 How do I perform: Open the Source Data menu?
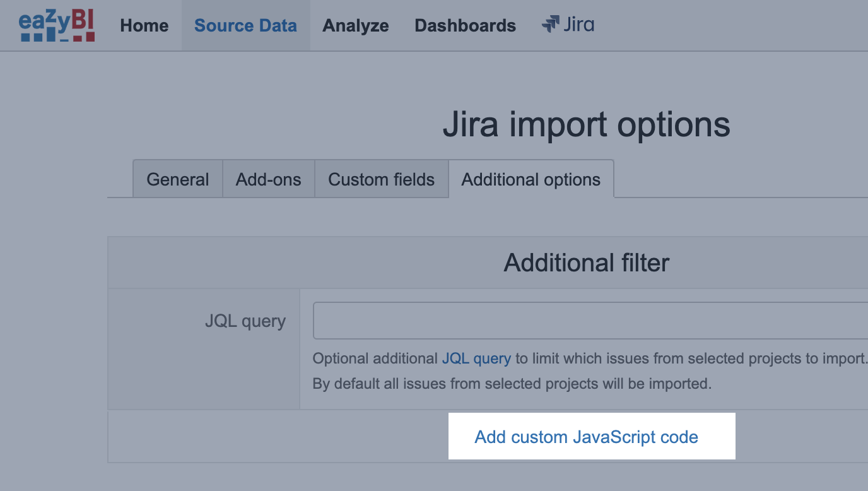coord(245,26)
